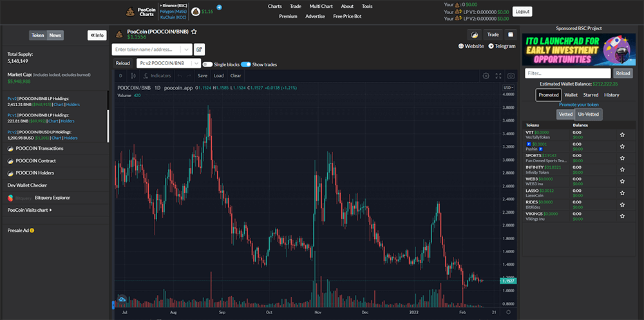Select the News toggle button
This screenshot has width=644, height=320.
(55, 35)
